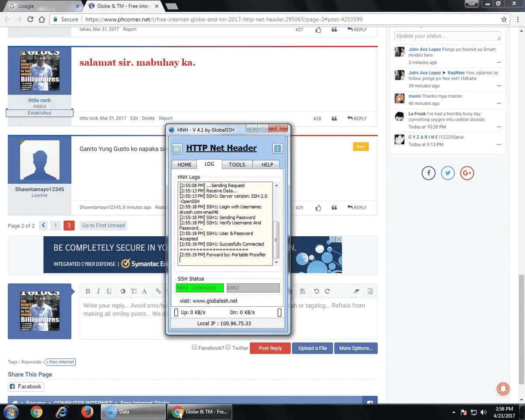
Task: Share page via Facebook circle icon
Action: [x=429, y=173]
